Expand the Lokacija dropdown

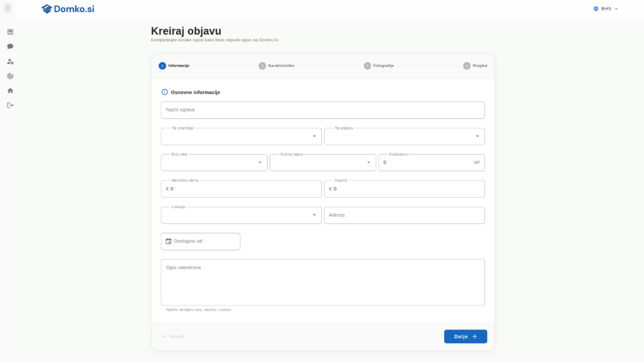(x=241, y=215)
